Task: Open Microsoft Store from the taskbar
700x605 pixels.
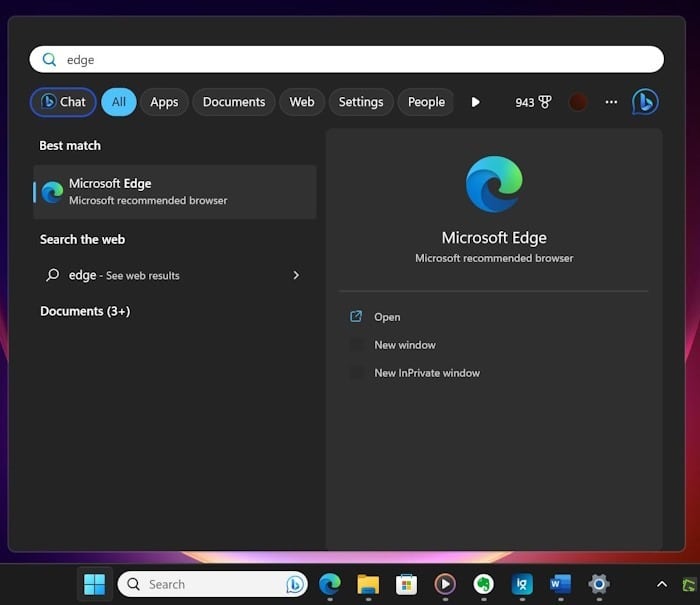Action: (x=406, y=584)
